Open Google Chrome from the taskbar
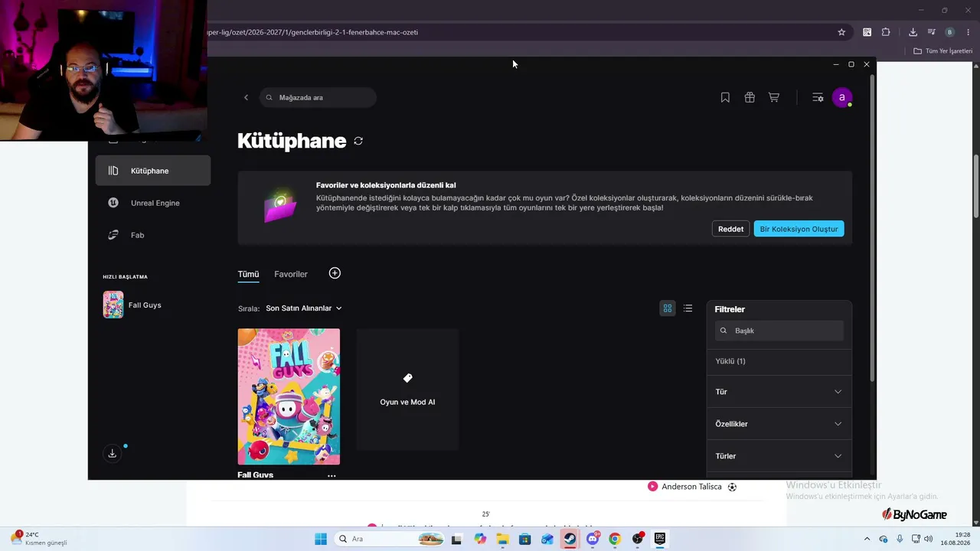 (615, 539)
